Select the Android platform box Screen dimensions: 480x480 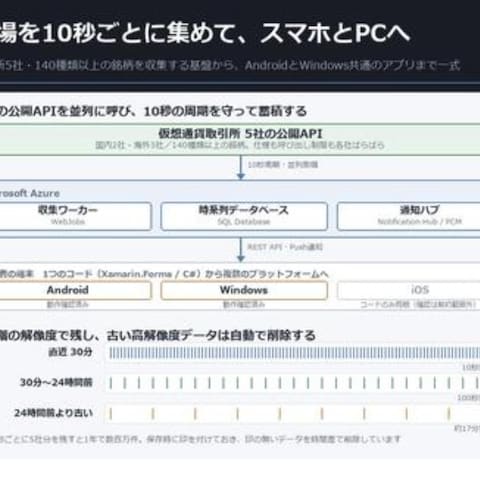click(76, 290)
